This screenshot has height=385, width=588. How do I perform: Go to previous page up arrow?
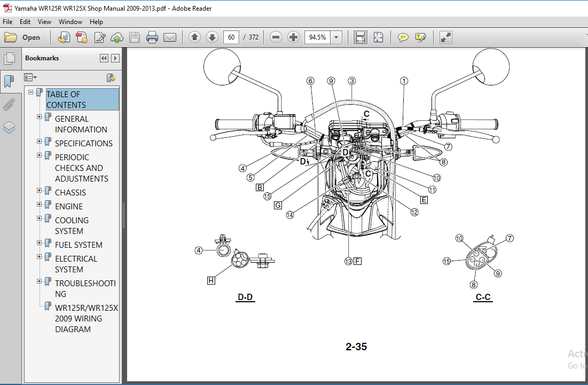pyautogui.click(x=194, y=37)
